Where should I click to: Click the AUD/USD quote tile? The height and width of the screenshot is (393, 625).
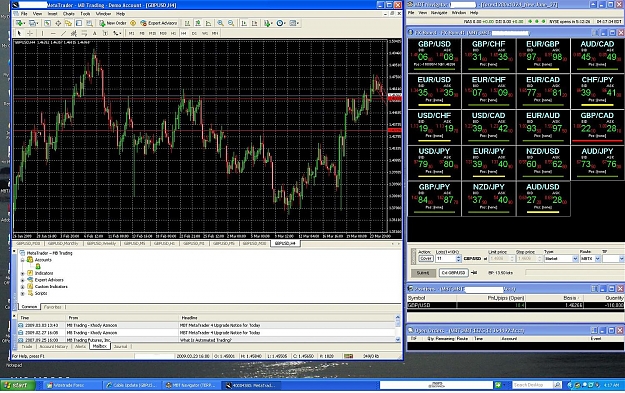(543, 198)
